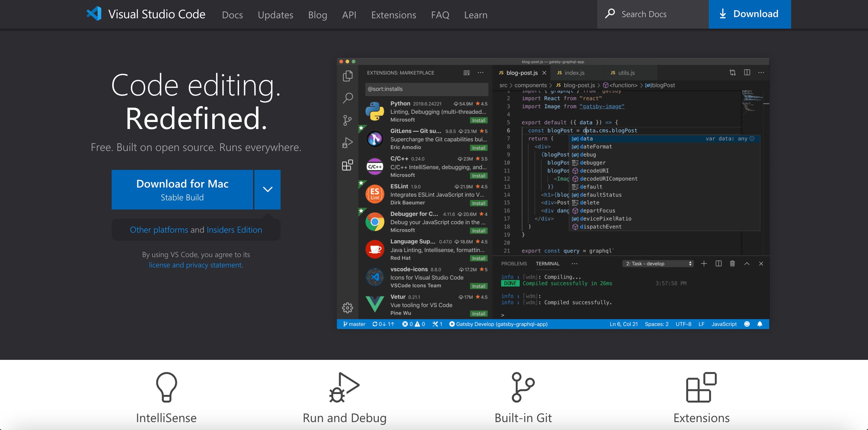
Task: Click the errors and warnings status item
Action: pyautogui.click(x=414, y=324)
